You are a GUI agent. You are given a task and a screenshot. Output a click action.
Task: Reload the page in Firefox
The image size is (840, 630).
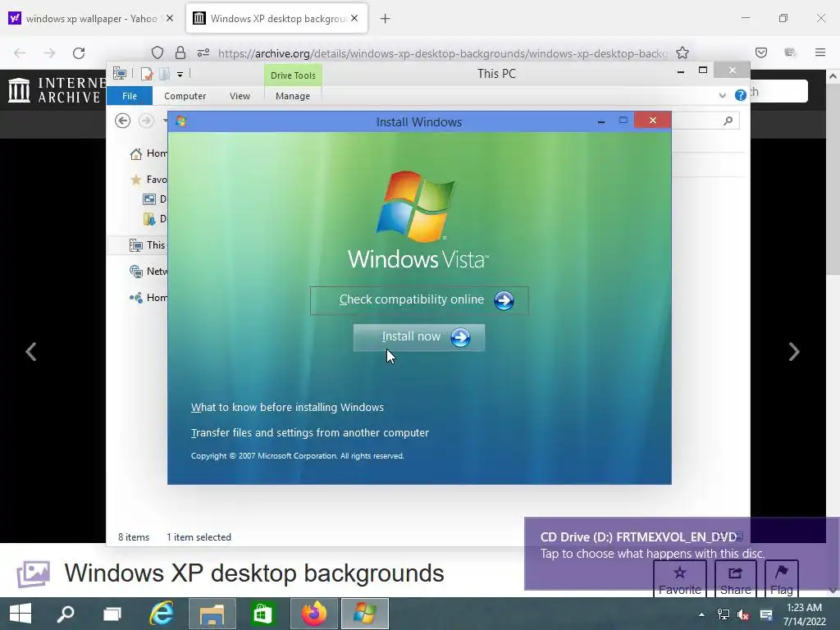79,53
